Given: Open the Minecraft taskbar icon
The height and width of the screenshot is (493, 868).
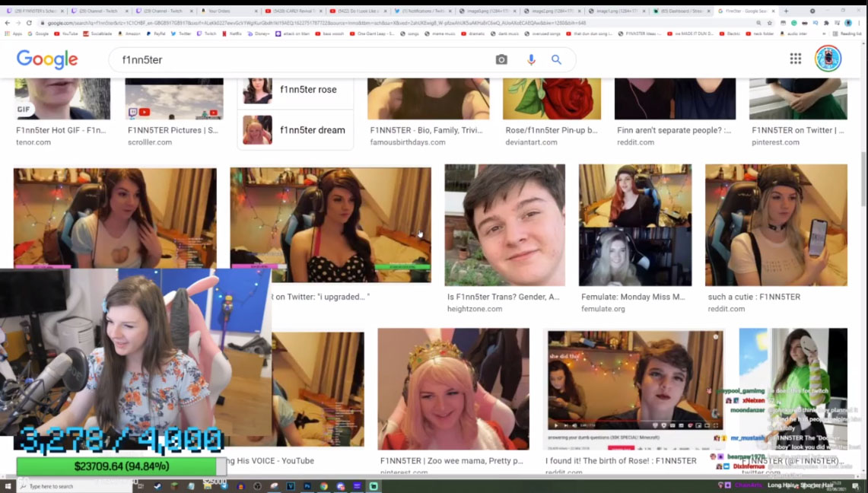Looking at the screenshot, I should point(174,486).
